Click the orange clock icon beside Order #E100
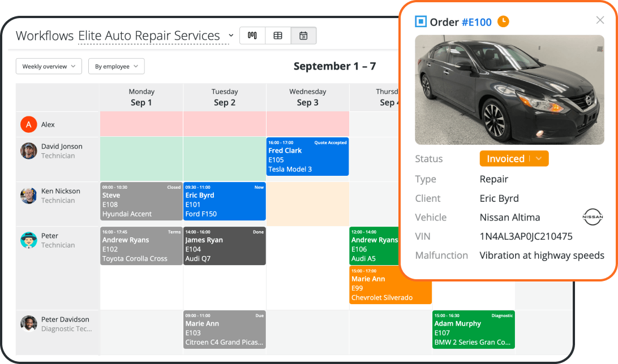This screenshot has height=364, width=618. click(x=503, y=21)
